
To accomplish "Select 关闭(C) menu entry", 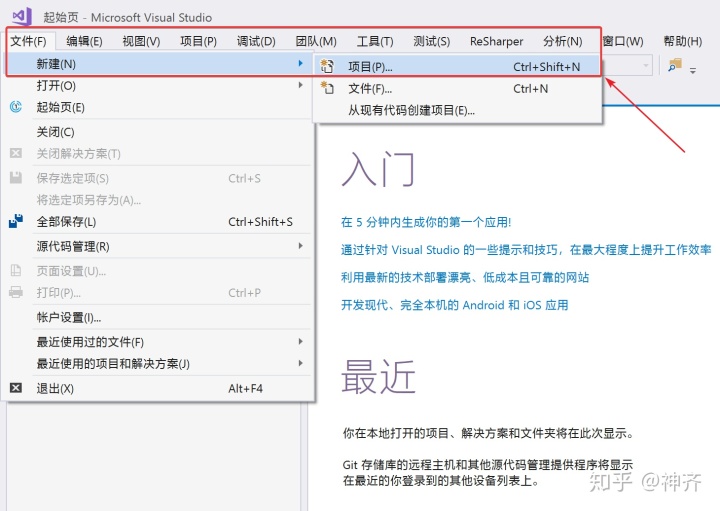I will coord(158,132).
